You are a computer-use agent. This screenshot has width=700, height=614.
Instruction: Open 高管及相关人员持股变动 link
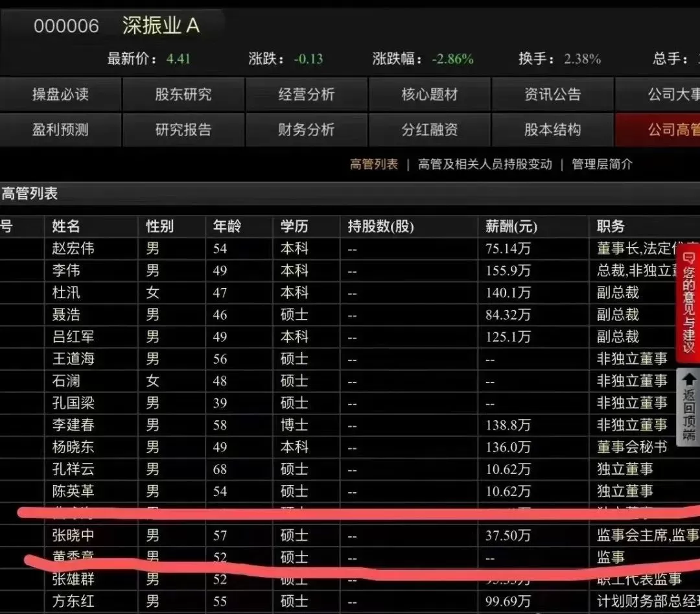tap(485, 164)
